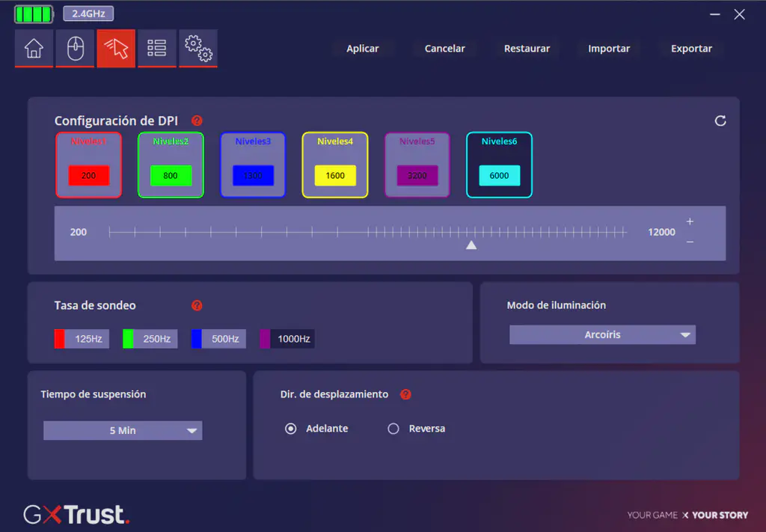Click the DPI slider triangle handle

click(x=471, y=245)
